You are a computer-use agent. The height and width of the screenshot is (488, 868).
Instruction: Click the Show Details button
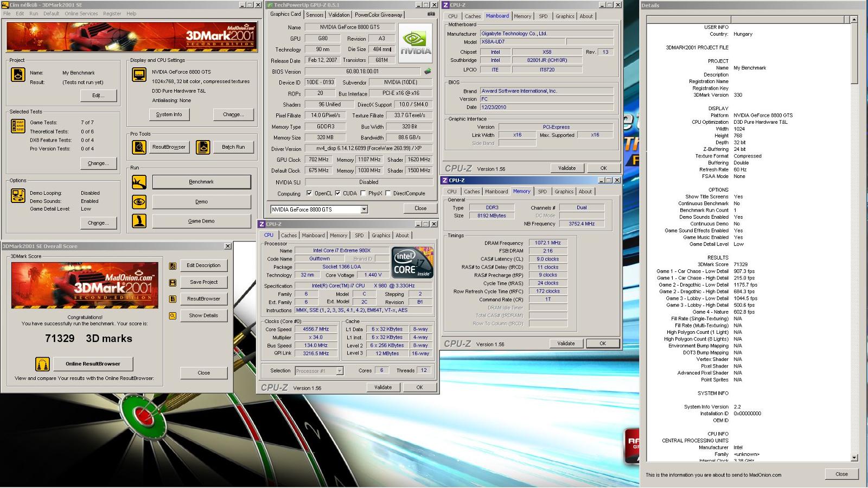(203, 315)
